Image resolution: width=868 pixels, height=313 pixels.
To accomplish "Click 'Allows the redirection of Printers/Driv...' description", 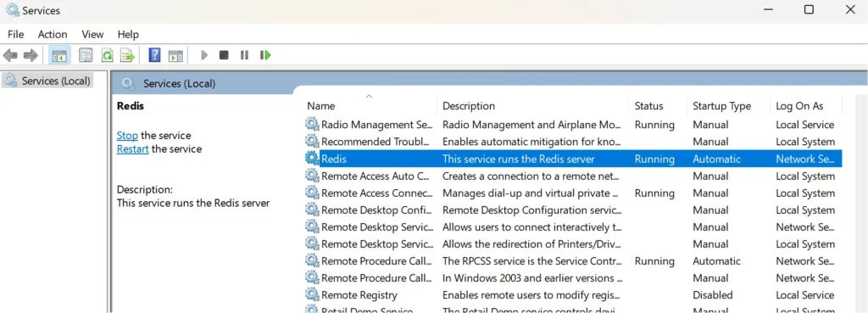I will 532,244.
